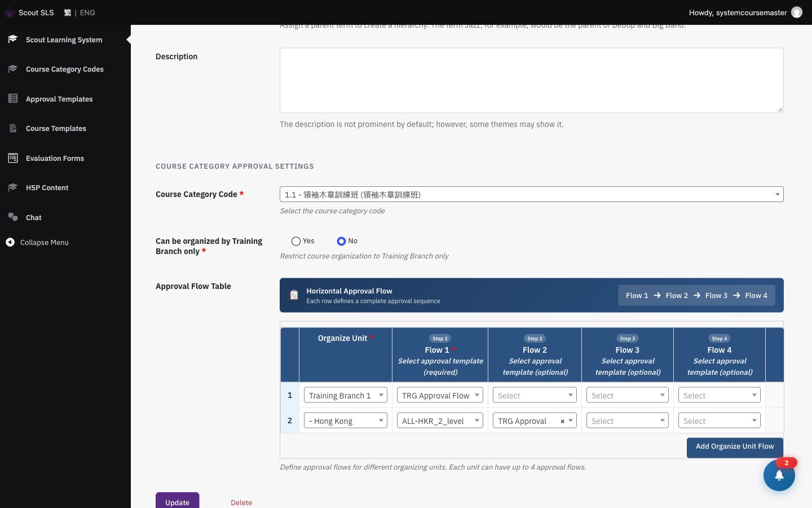Screen dimensions: 812x508
Task: Open row 1 Flow 4 Select dropdown
Action: 719,395
